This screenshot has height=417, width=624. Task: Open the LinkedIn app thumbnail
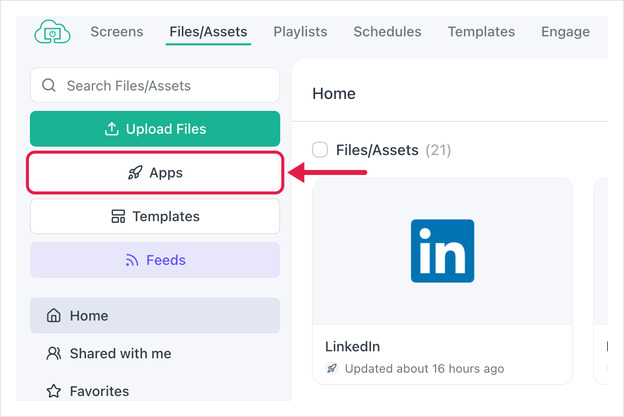(442, 251)
